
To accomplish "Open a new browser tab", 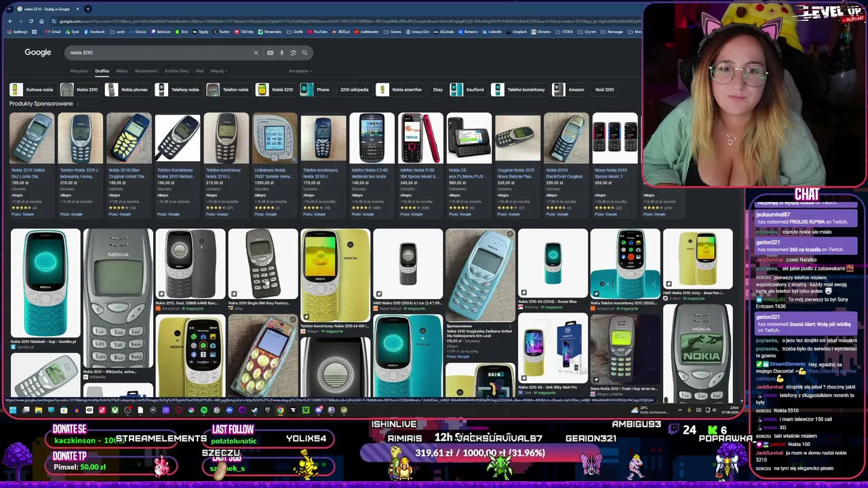I will tap(87, 9).
